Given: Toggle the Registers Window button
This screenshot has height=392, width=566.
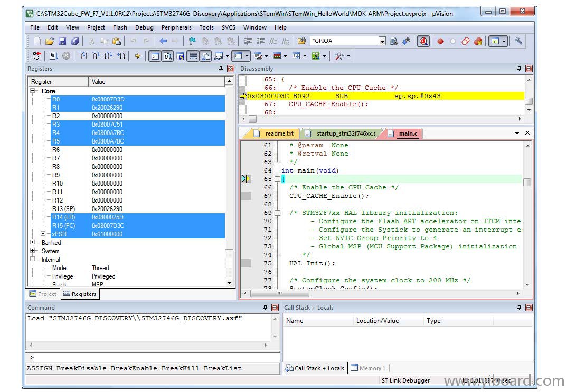Looking at the screenshot, I should coord(193,56).
